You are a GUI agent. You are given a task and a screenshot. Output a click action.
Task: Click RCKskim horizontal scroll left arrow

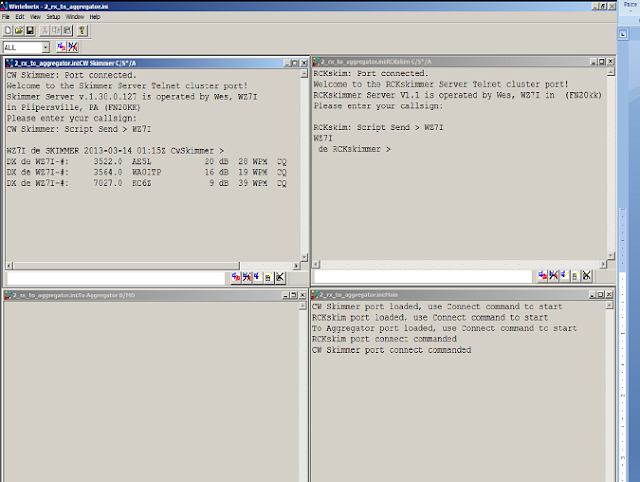click(x=316, y=264)
